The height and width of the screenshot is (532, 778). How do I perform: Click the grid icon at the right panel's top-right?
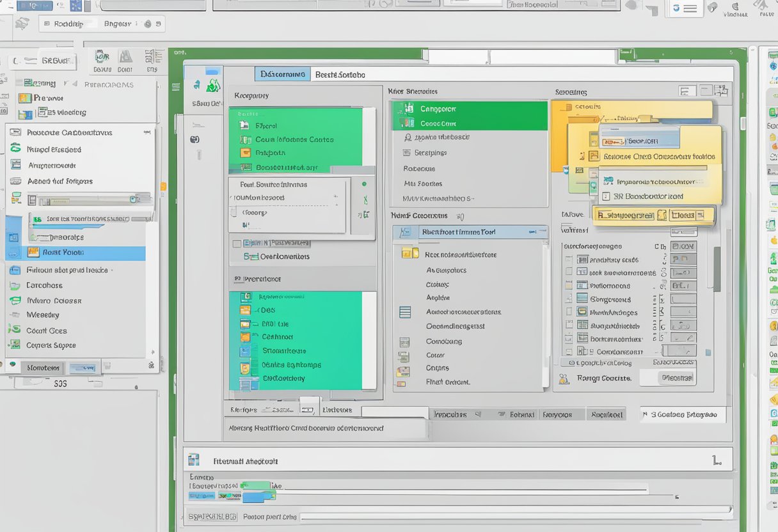click(x=722, y=91)
